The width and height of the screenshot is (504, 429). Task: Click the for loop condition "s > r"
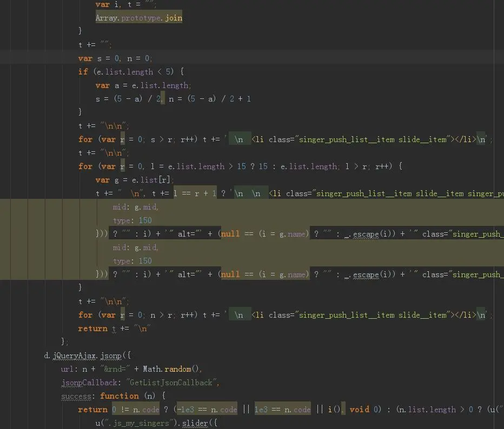[161, 140]
